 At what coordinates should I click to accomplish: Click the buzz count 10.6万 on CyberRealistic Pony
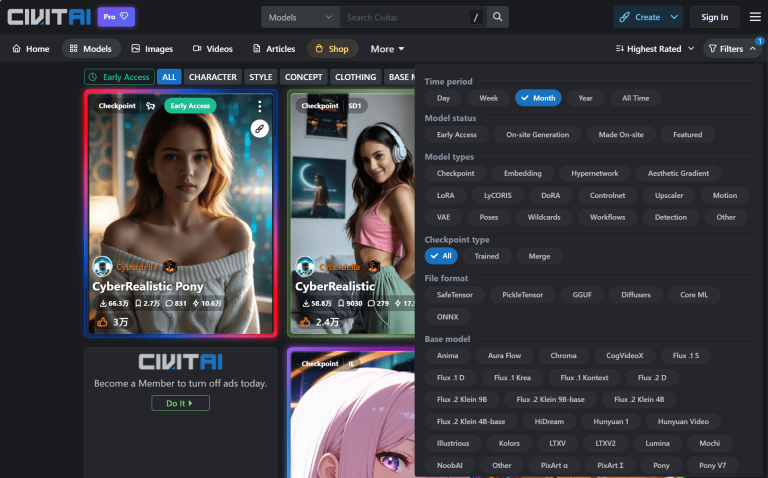coord(207,303)
